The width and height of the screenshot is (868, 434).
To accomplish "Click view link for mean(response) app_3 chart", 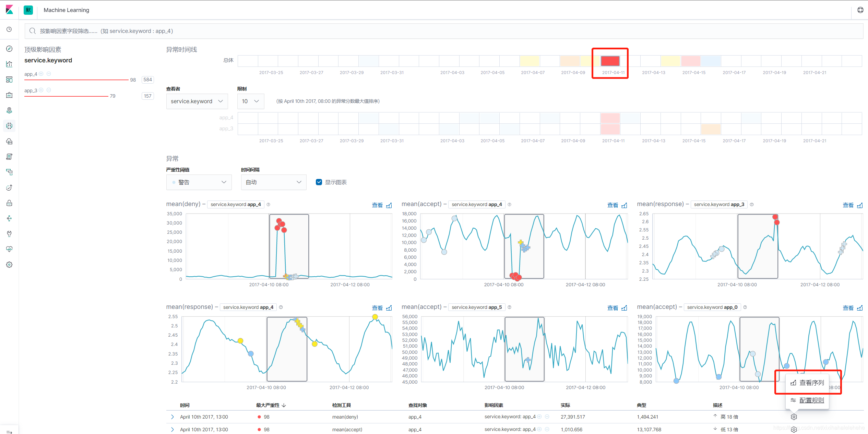I will click(x=848, y=205).
